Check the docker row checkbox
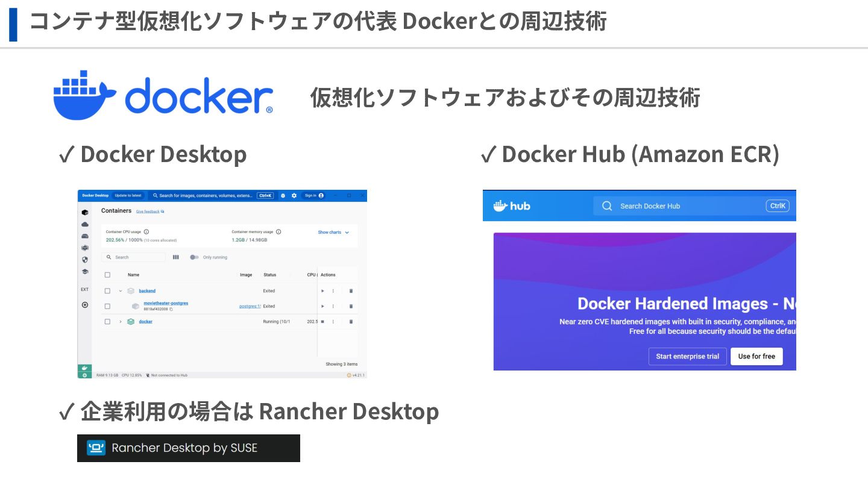The height and width of the screenshot is (488, 868). pos(107,322)
